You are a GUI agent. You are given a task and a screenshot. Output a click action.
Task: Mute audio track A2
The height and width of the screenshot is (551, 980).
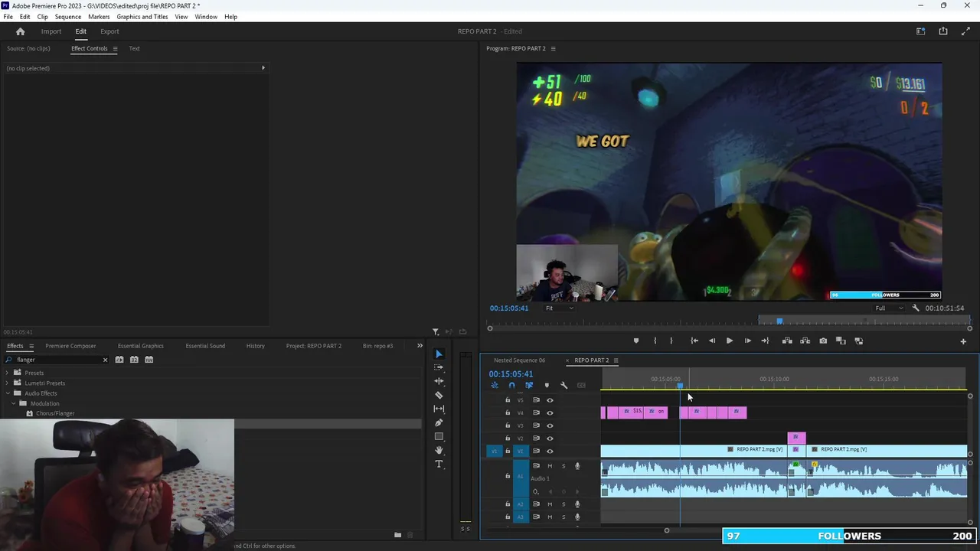[549, 504]
